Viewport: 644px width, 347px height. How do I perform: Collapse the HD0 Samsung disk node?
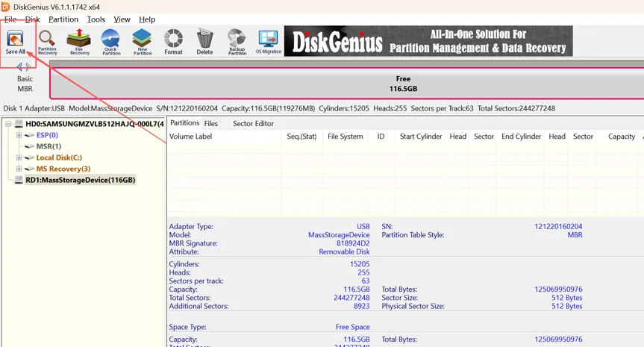pos(7,124)
